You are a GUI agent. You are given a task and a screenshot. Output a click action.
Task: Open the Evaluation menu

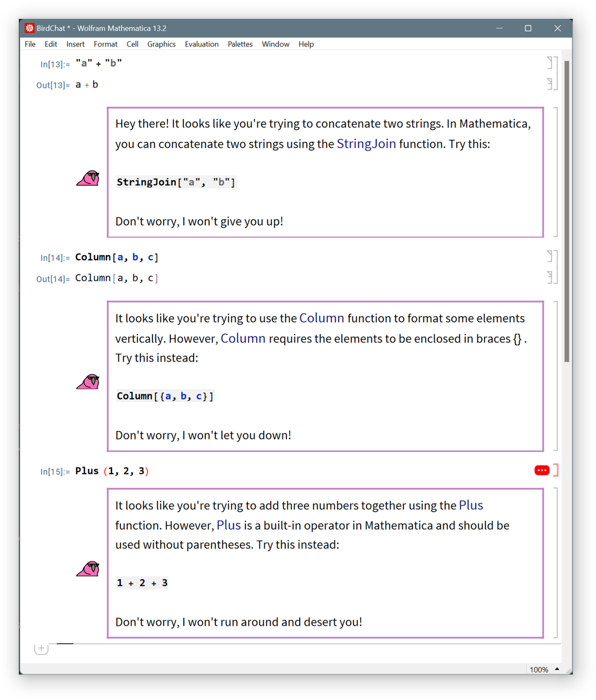tap(201, 44)
